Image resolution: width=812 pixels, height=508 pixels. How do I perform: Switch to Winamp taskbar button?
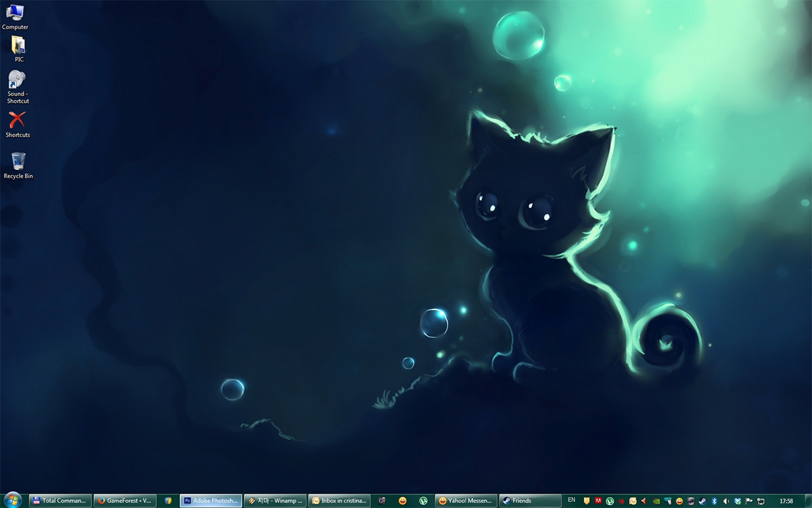(x=275, y=501)
